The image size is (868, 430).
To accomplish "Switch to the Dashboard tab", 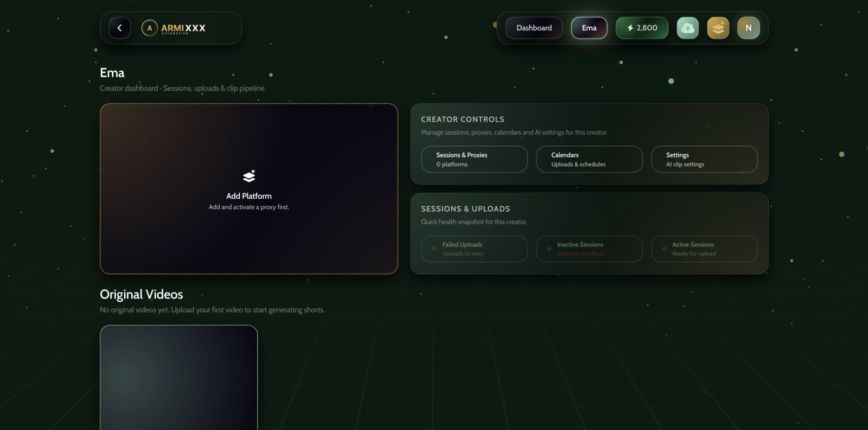I will click(534, 28).
